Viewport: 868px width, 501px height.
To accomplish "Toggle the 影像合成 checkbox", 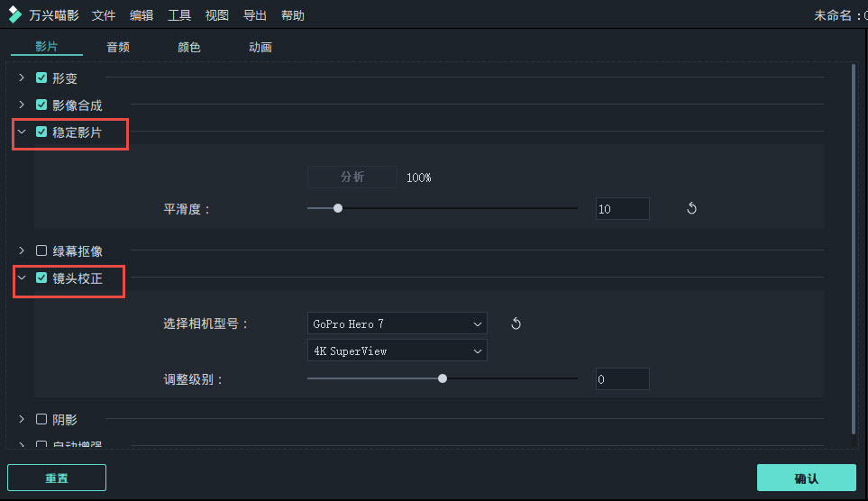I will click(41, 105).
